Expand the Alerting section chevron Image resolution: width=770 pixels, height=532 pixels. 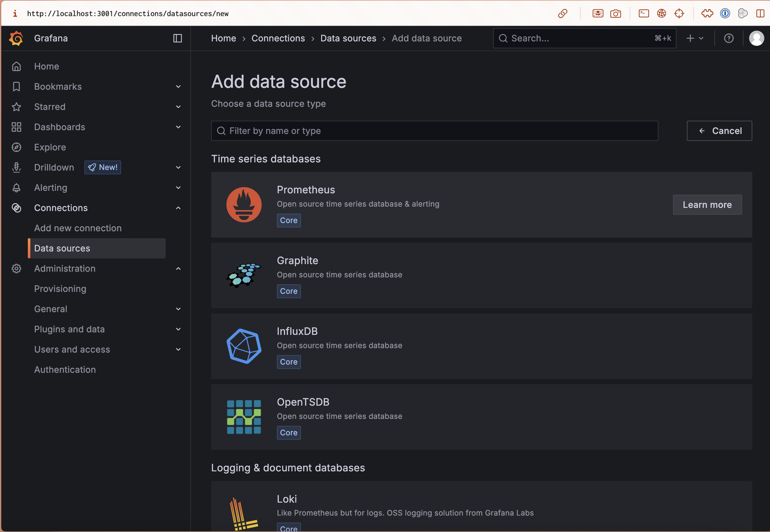point(178,188)
